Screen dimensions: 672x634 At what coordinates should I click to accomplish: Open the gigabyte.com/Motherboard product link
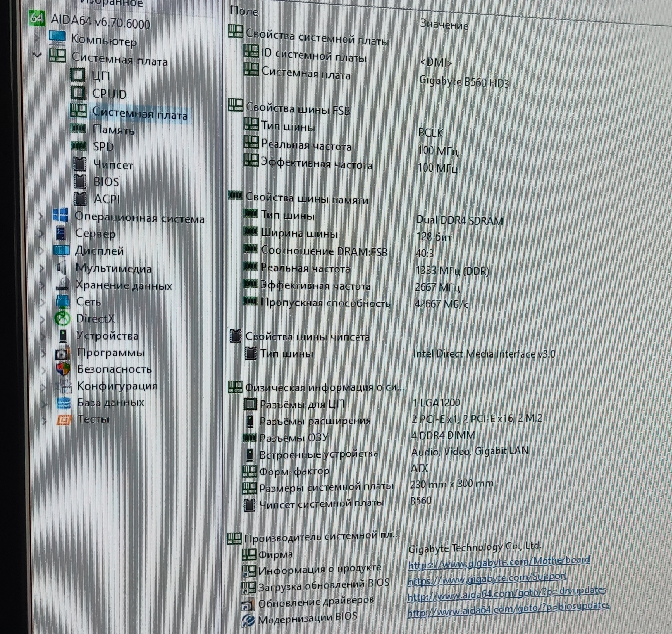(499, 562)
